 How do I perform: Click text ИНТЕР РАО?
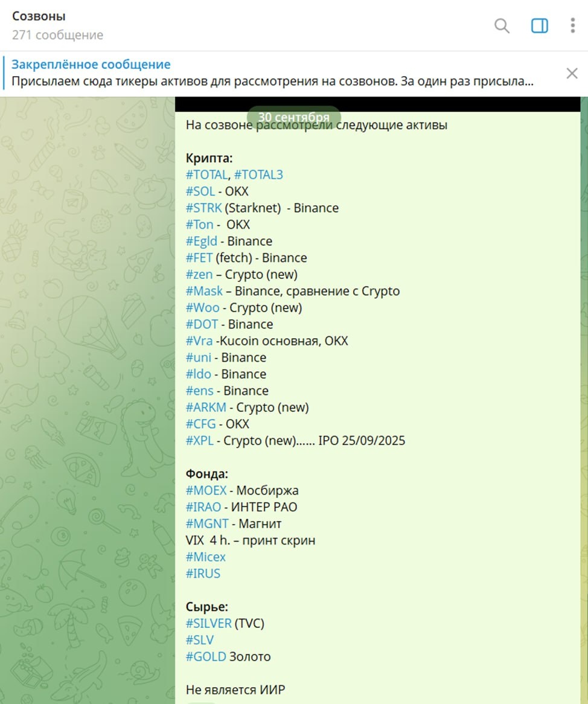pos(264,507)
